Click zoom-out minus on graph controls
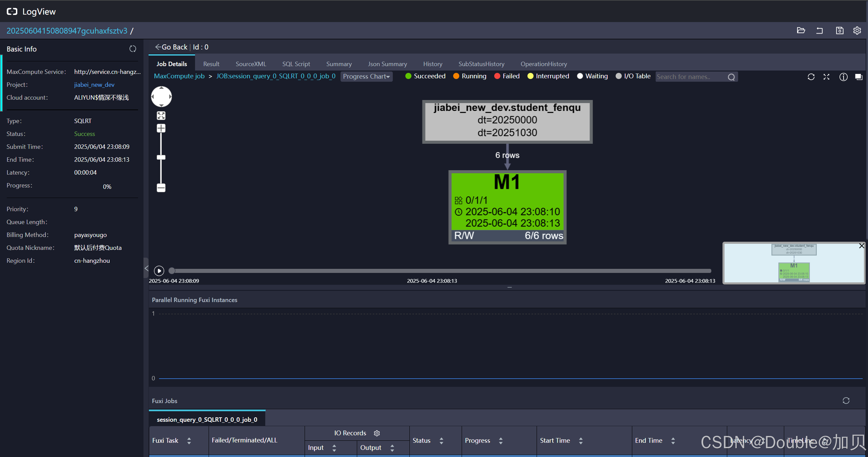 point(161,187)
